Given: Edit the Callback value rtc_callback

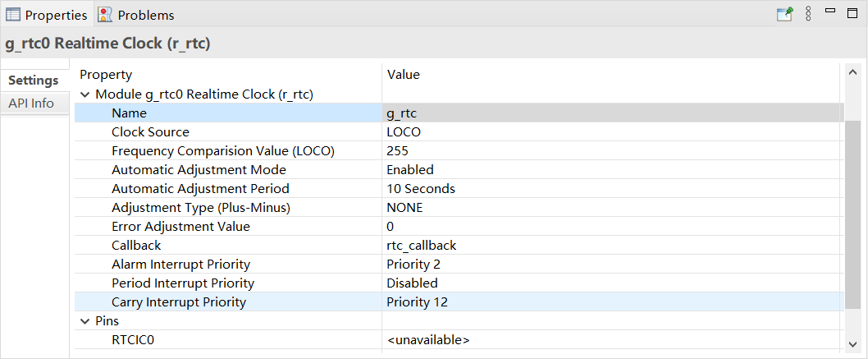Looking at the screenshot, I should coord(611,245).
